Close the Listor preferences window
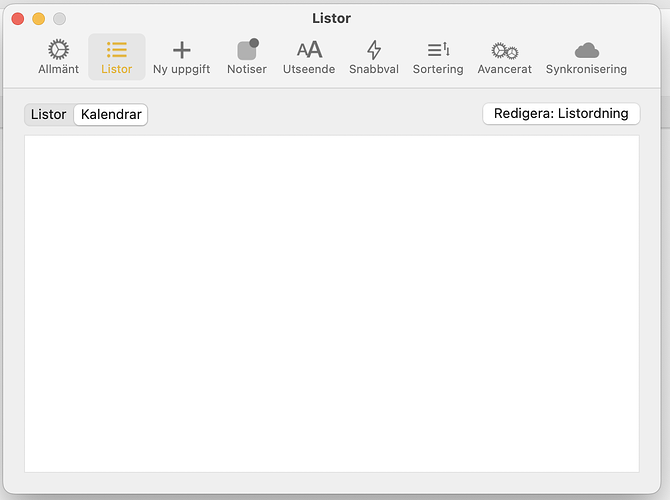This screenshot has height=500, width=670. point(18,19)
